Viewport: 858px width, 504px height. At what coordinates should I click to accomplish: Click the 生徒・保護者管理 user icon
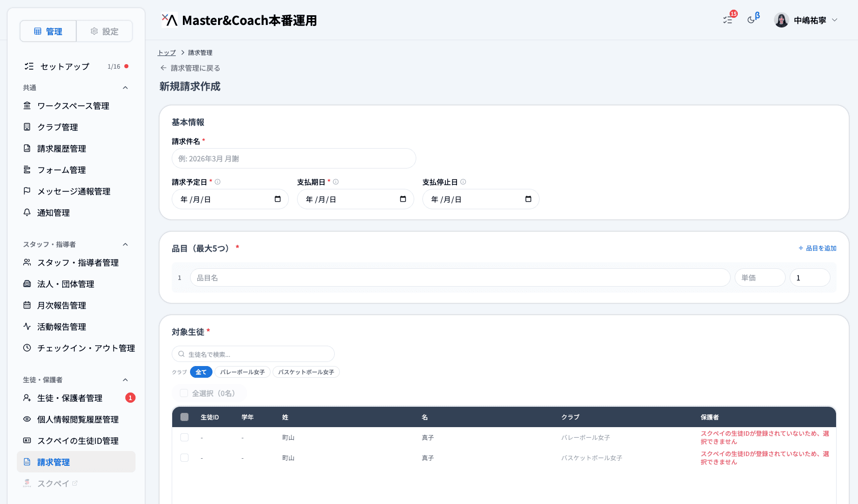point(27,398)
